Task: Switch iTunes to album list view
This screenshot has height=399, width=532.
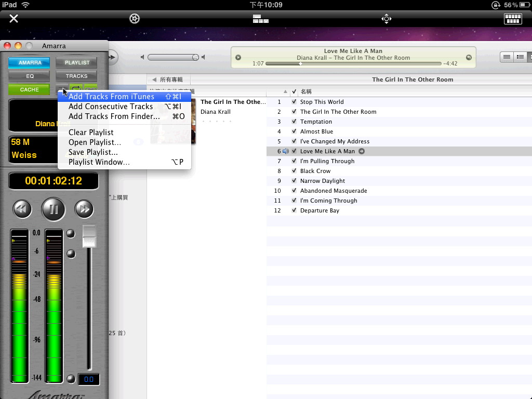Action: 520,57
